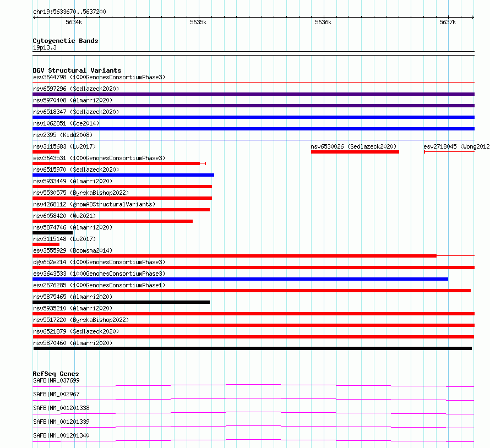This screenshot has width=490, height=448.
Task: Select the nsv6515970 blue variant bar
Action: click(123, 175)
